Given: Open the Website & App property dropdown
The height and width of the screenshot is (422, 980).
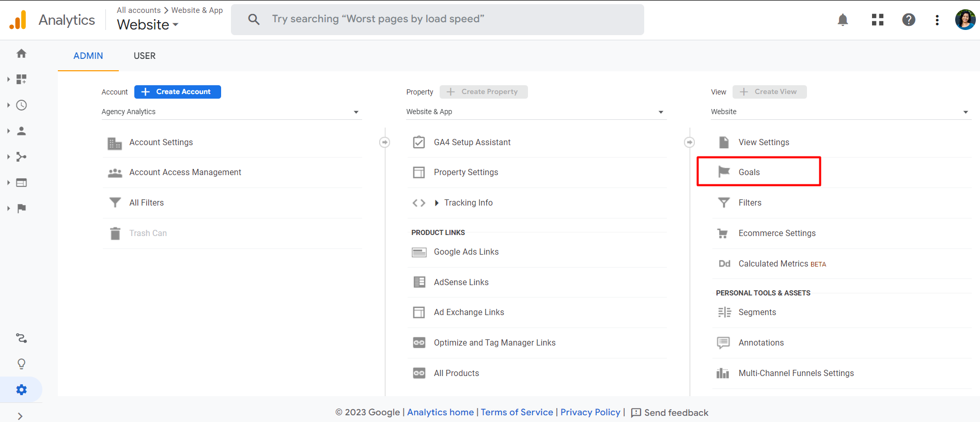Looking at the screenshot, I should click(535, 112).
